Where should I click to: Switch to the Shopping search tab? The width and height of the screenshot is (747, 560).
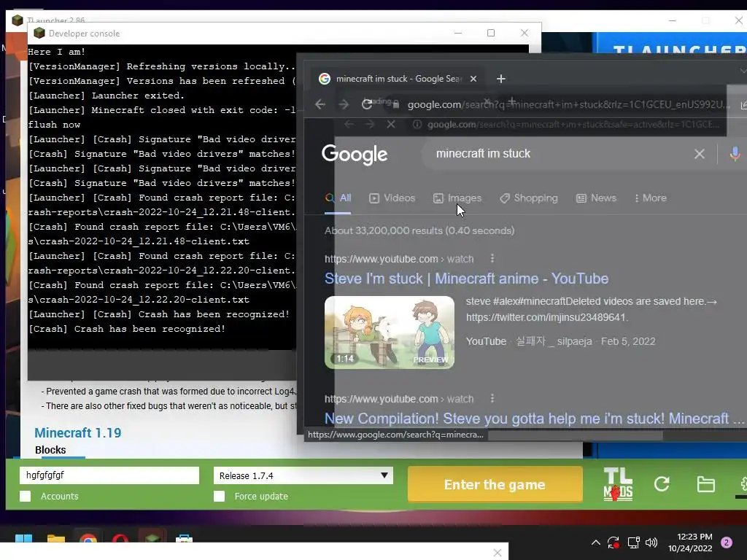click(528, 198)
